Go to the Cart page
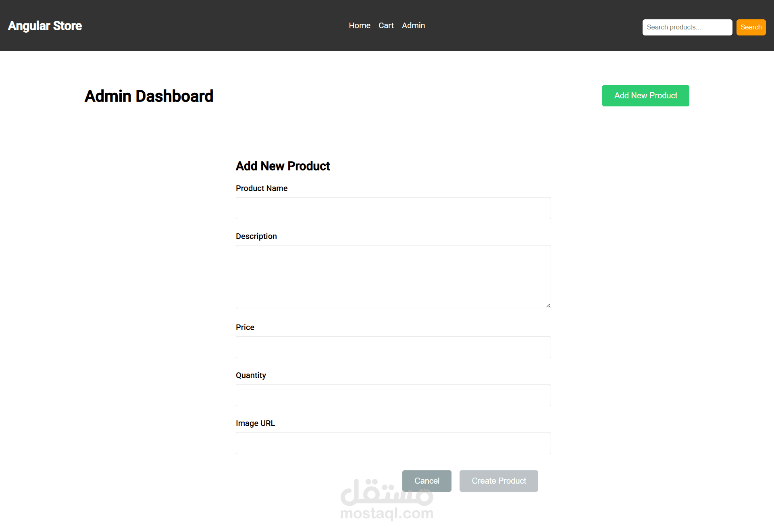 386,25
